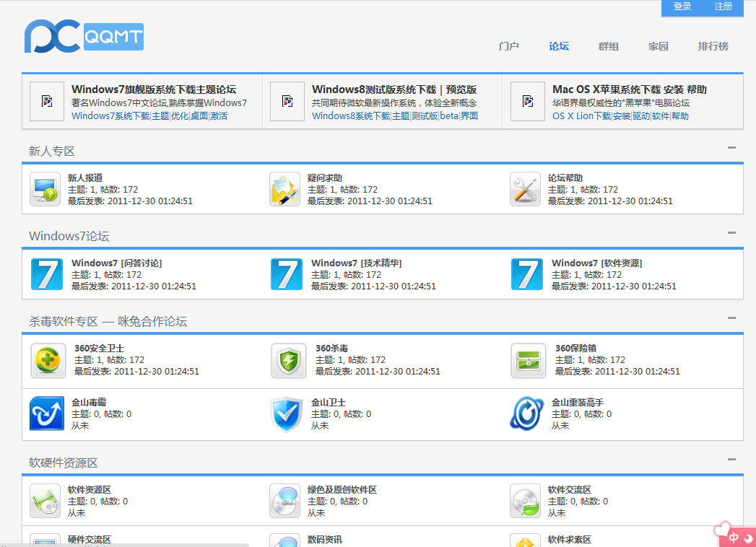Click the 360杀毒 shield icon
The image size is (756, 547).
click(x=288, y=360)
